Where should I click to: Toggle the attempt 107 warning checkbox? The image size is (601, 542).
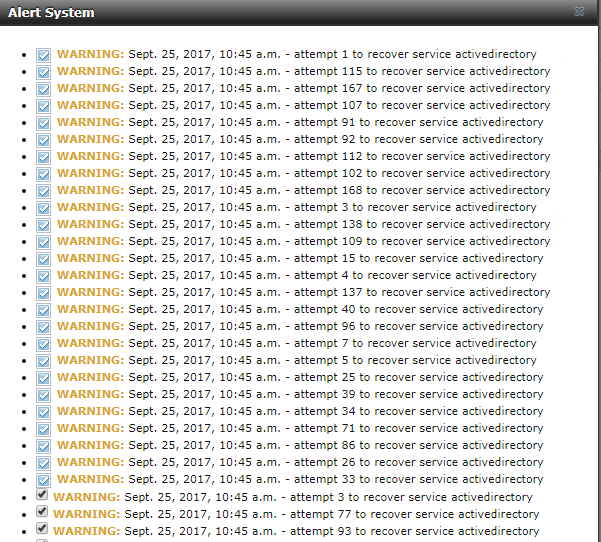43,106
